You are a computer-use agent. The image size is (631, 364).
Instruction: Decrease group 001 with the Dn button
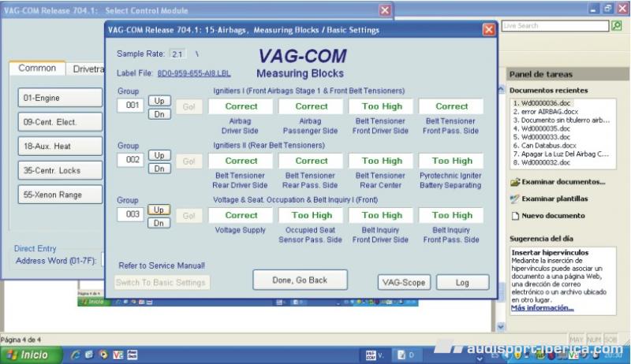[x=159, y=114]
